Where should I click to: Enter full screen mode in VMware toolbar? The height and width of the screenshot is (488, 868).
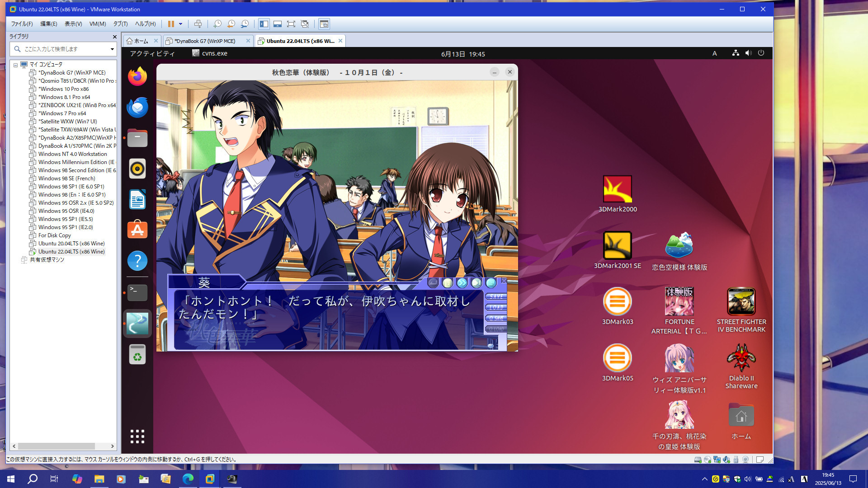(291, 24)
